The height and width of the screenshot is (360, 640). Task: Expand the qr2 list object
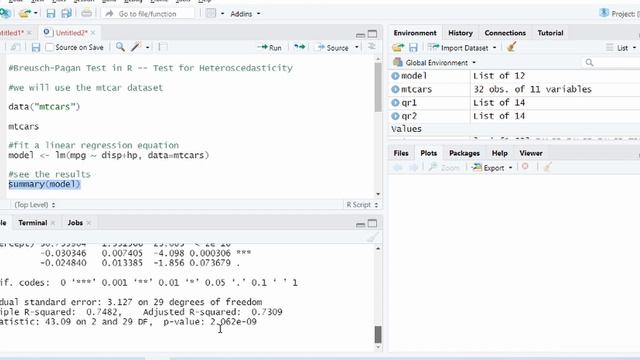pos(395,116)
